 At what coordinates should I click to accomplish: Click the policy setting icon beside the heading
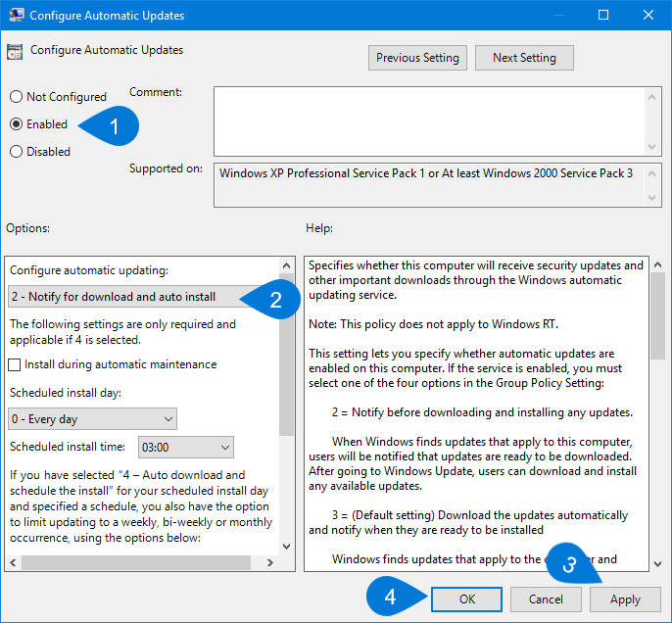pyautogui.click(x=15, y=51)
